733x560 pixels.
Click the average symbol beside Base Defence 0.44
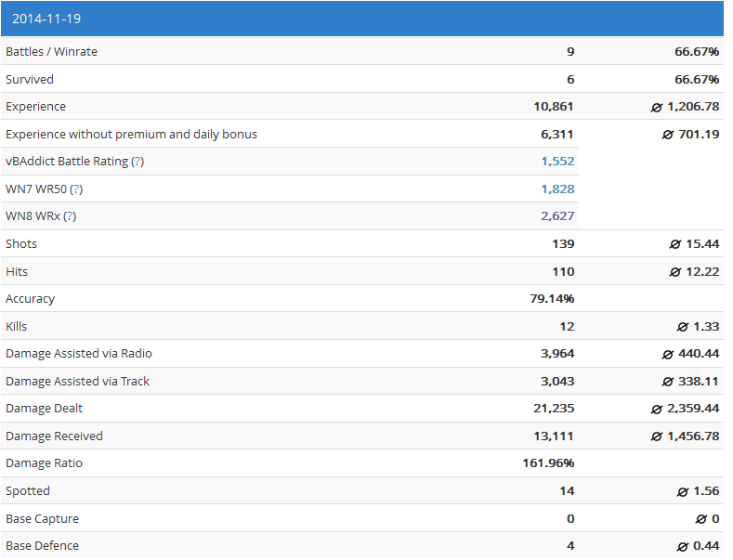[683, 546]
